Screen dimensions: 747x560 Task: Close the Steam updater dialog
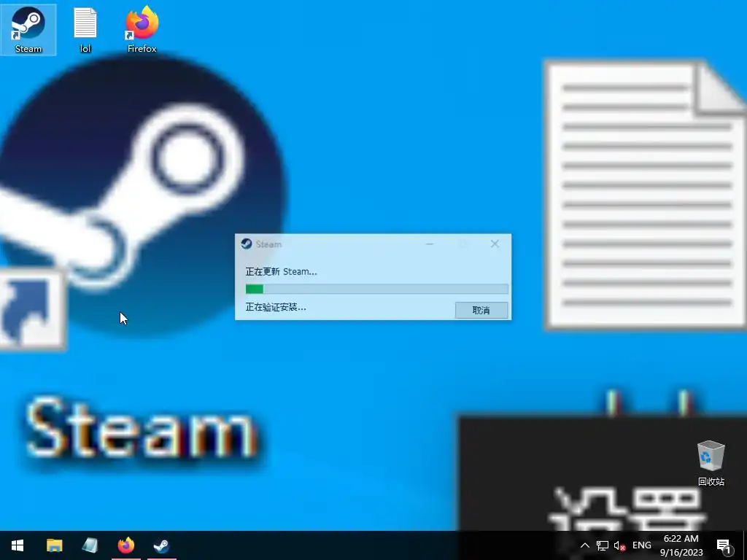495,244
